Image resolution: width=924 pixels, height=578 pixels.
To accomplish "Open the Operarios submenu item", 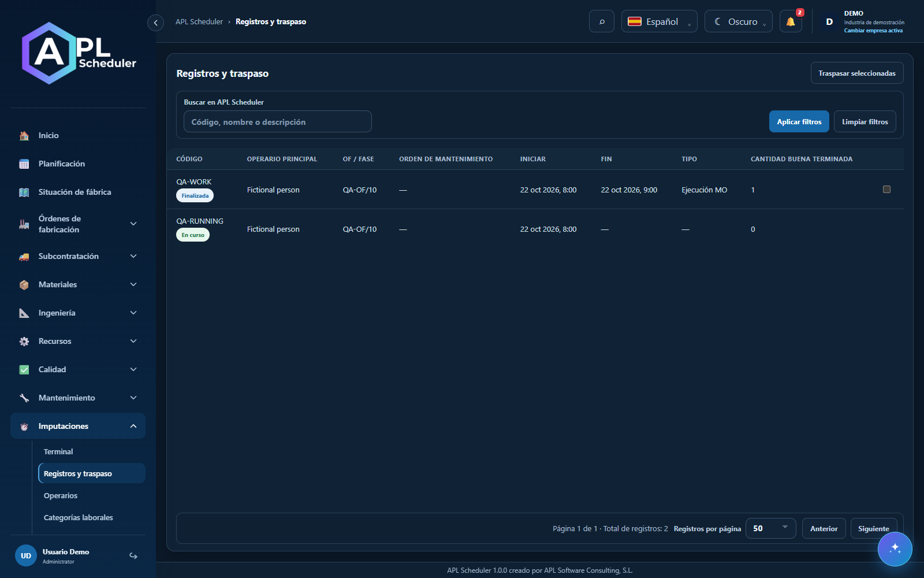I will [x=61, y=495].
